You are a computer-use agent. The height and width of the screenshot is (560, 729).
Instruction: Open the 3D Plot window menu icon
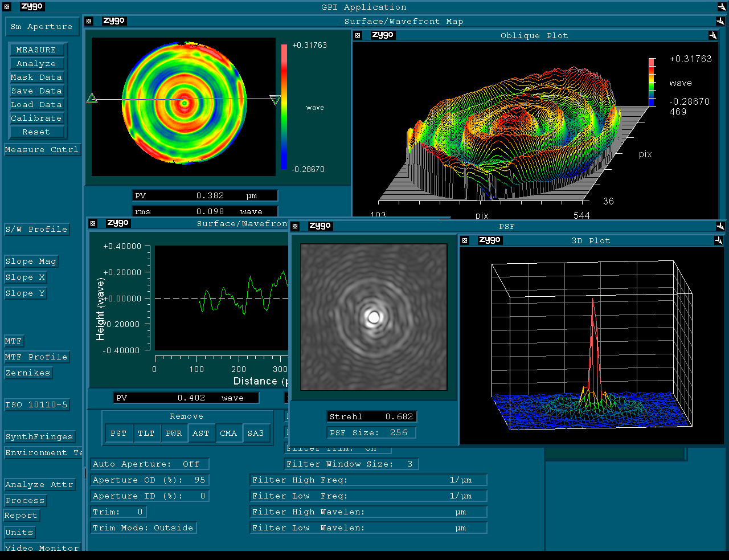(465, 240)
